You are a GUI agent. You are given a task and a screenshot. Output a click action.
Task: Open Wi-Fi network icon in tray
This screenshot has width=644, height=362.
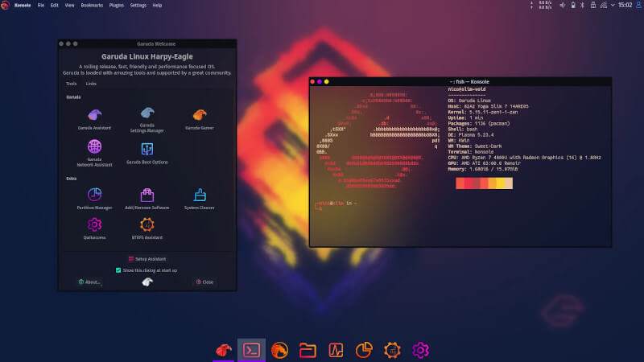coord(603,6)
